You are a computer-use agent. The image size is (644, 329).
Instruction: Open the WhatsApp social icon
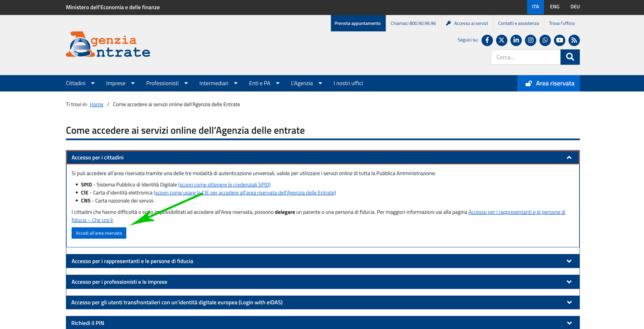tap(545, 40)
